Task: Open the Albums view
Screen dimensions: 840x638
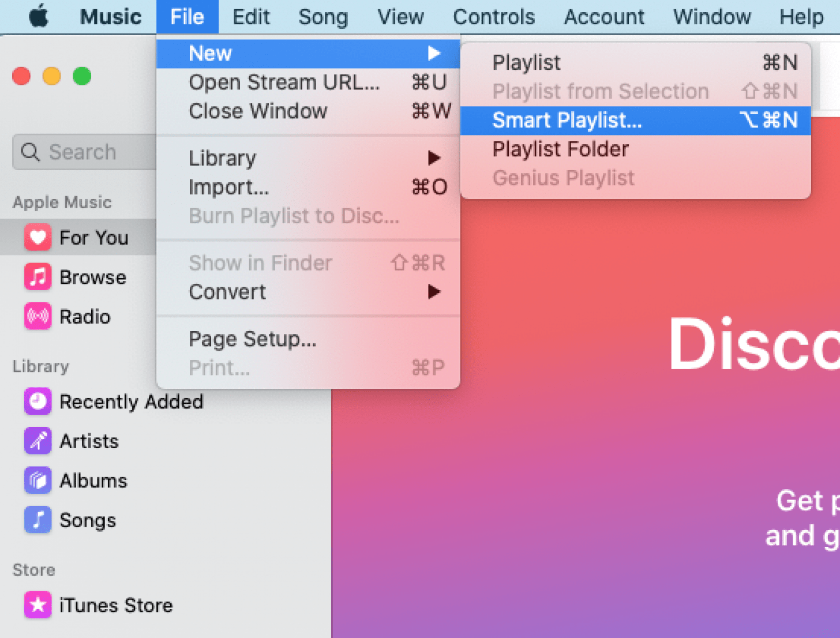Action: pos(93,480)
